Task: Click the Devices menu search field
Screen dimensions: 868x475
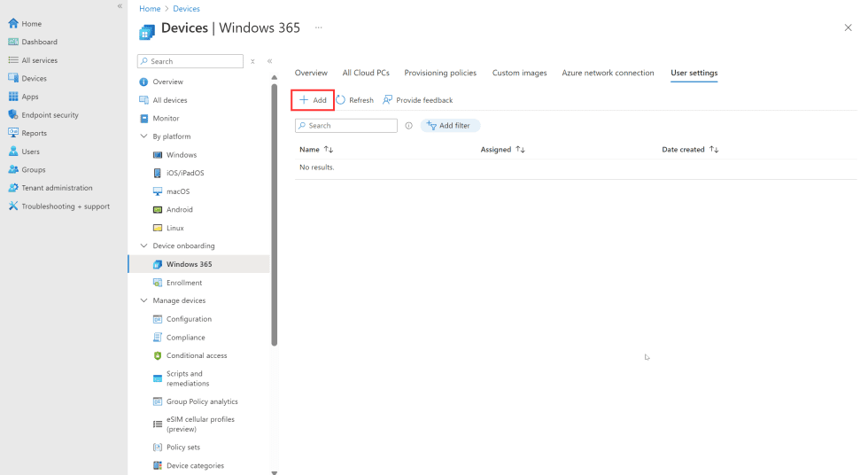Action: 190,61
